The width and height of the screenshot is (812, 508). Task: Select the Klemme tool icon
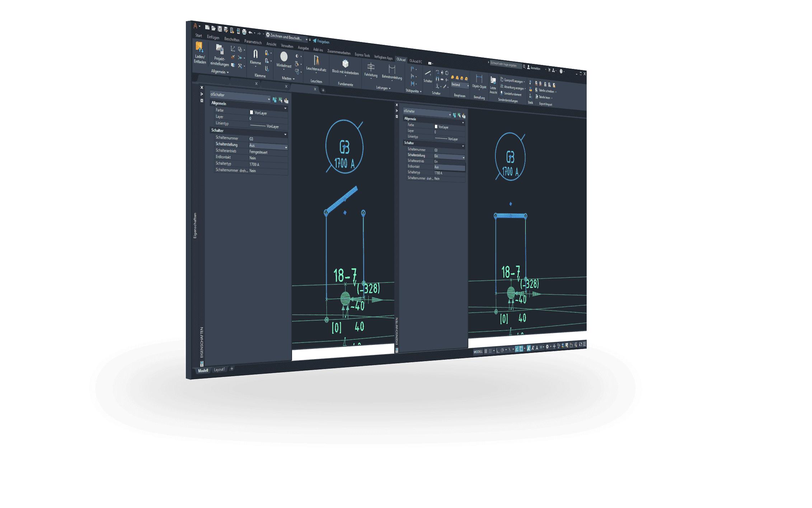255,55
